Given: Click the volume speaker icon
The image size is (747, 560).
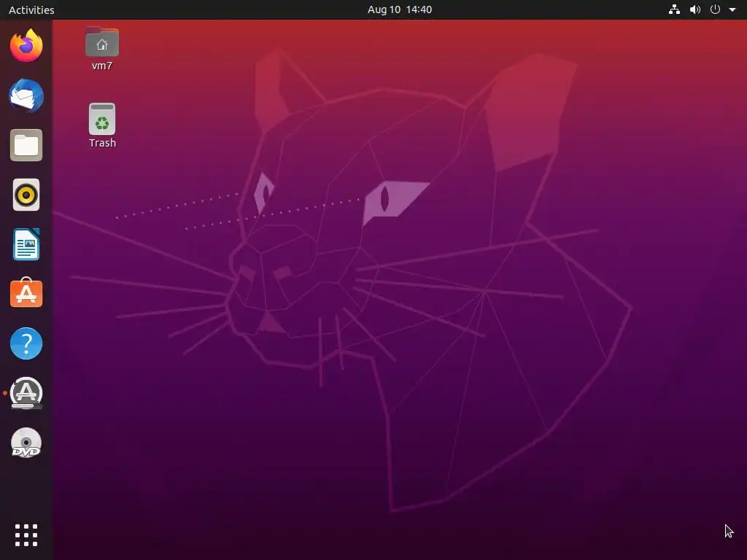Looking at the screenshot, I should (x=695, y=9).
